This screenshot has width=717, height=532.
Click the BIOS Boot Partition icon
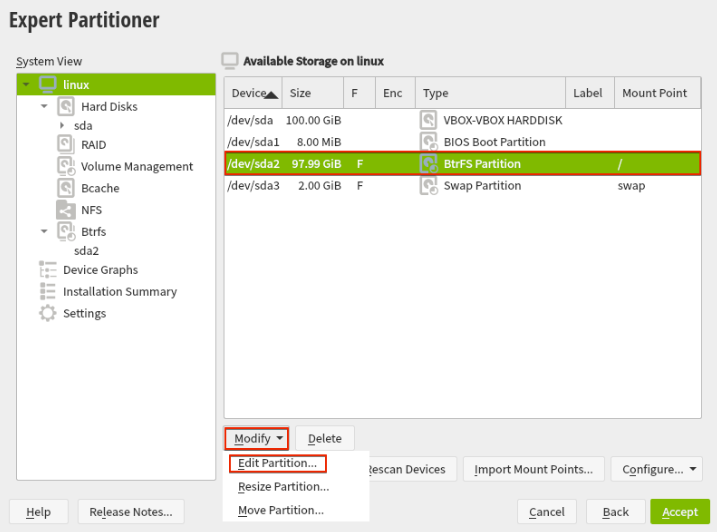(x=429, y=142)
